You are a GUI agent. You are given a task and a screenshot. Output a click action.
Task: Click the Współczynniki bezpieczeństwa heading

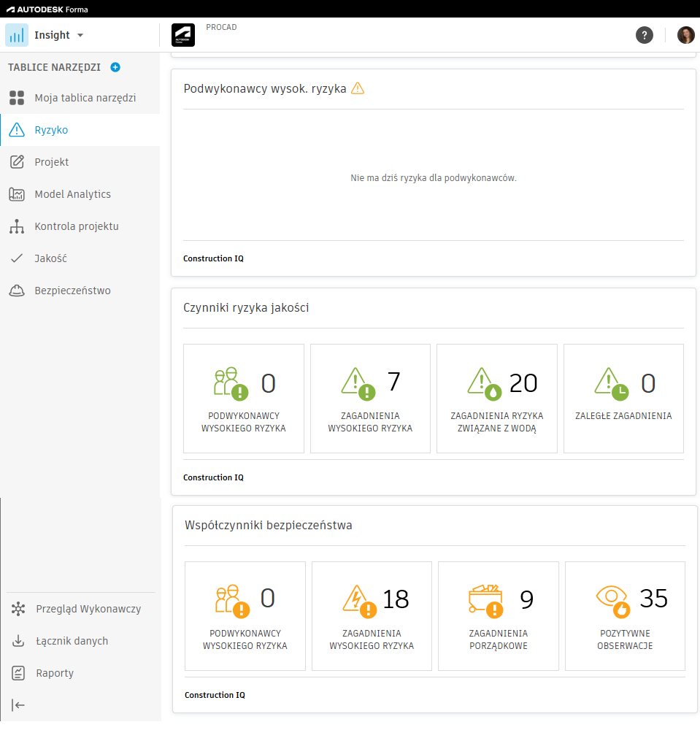(x=268, y=525)
